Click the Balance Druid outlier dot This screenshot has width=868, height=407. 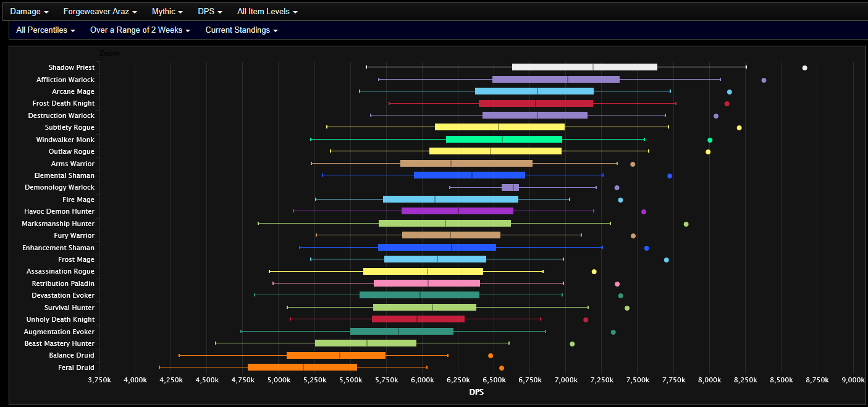pos(491,356)
